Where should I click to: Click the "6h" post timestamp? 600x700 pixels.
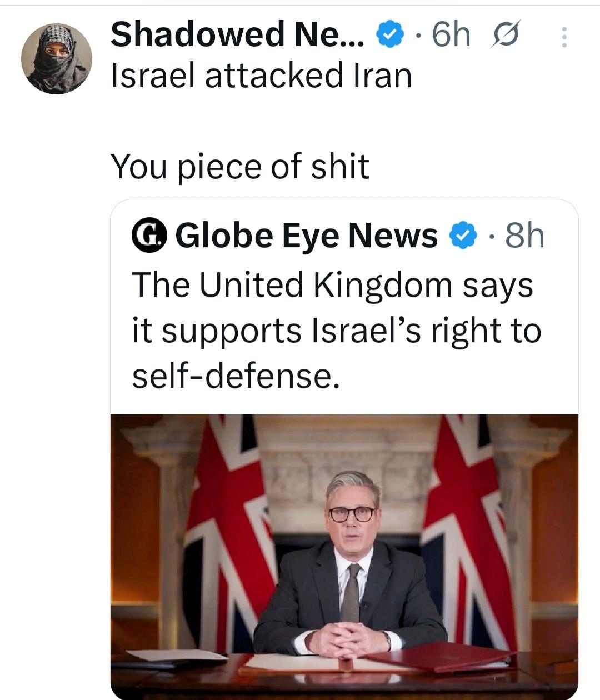pos(451,34)
